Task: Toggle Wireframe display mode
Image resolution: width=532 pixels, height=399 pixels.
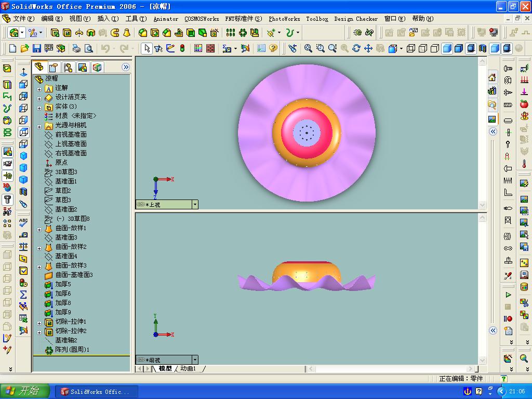Action: (411, 48)
